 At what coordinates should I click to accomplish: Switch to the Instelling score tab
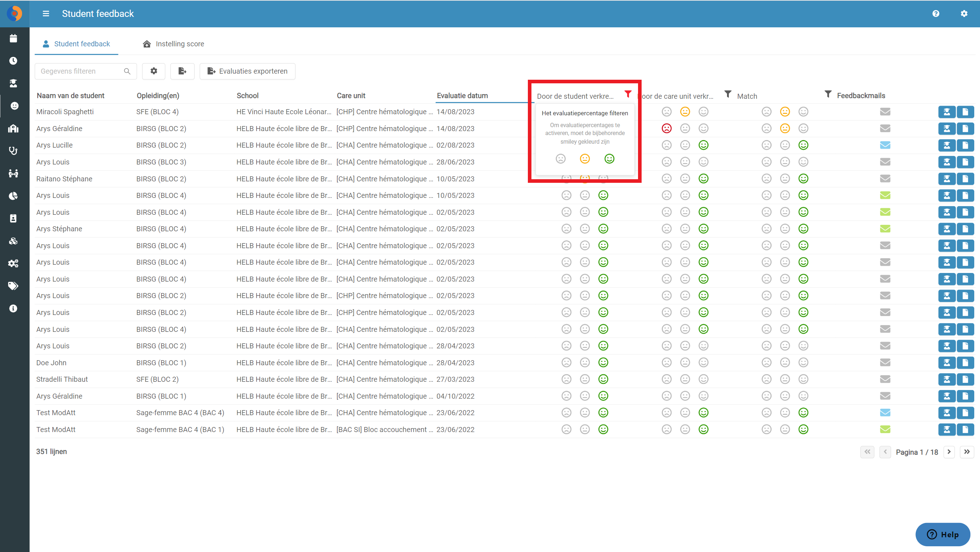(173, 44)
